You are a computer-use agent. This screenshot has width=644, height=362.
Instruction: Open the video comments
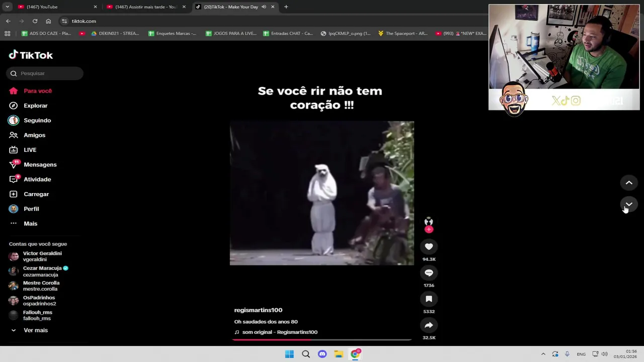click(x=429, y=273)
